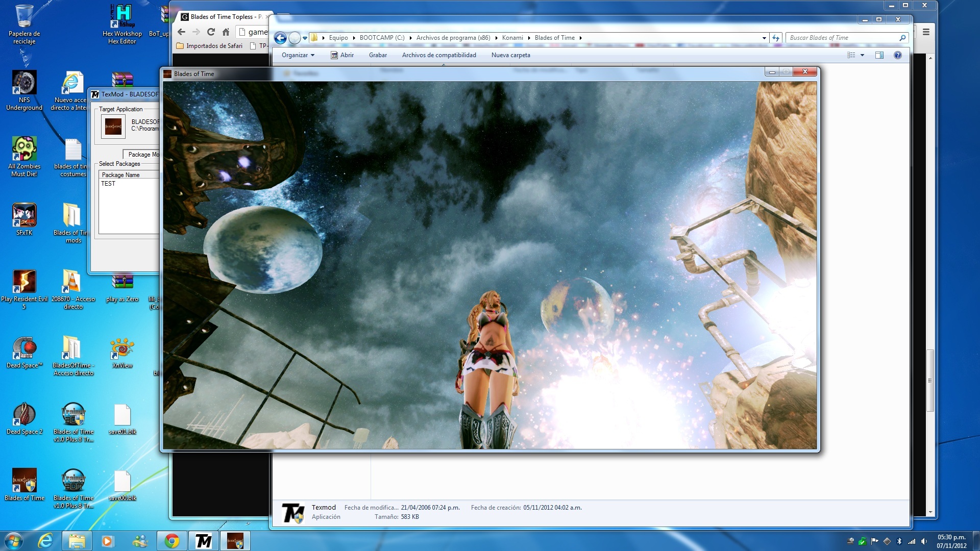
Task: Launch Google Chrome taskbar icon
Action: click(x=171, y=541)
